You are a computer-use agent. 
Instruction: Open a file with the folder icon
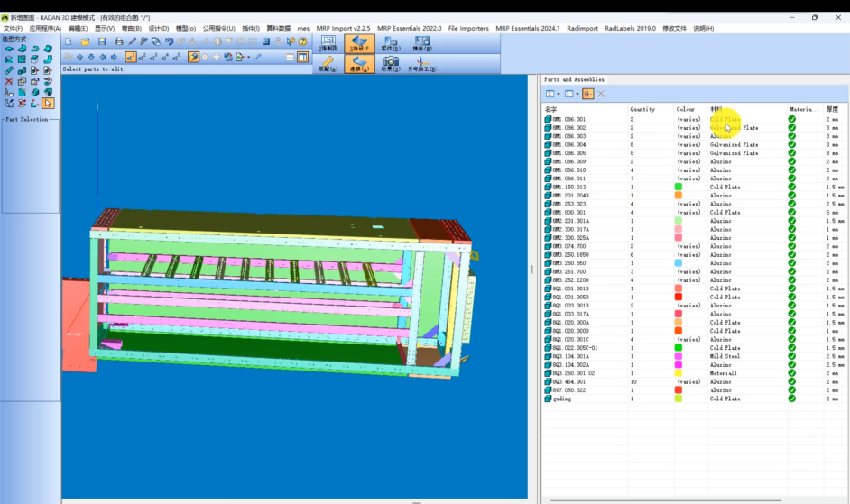coord(85,41)
